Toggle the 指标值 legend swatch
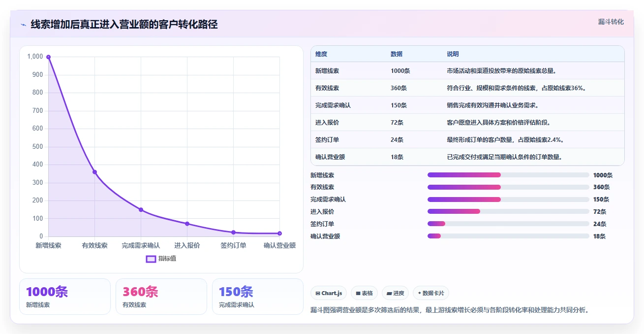Screen dimensions: 644x334 (151, 259)
